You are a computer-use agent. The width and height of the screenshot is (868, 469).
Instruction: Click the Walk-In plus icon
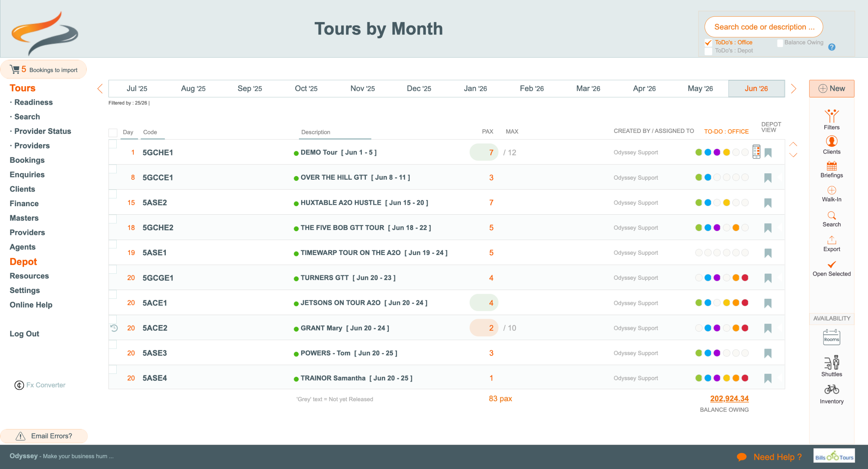(831, 190)
